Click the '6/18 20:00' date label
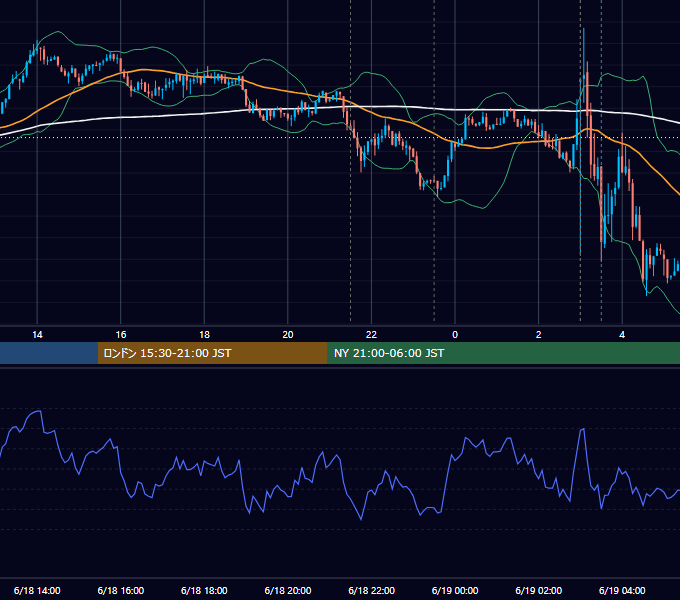680x600 pixels. (x=288, y=590)
